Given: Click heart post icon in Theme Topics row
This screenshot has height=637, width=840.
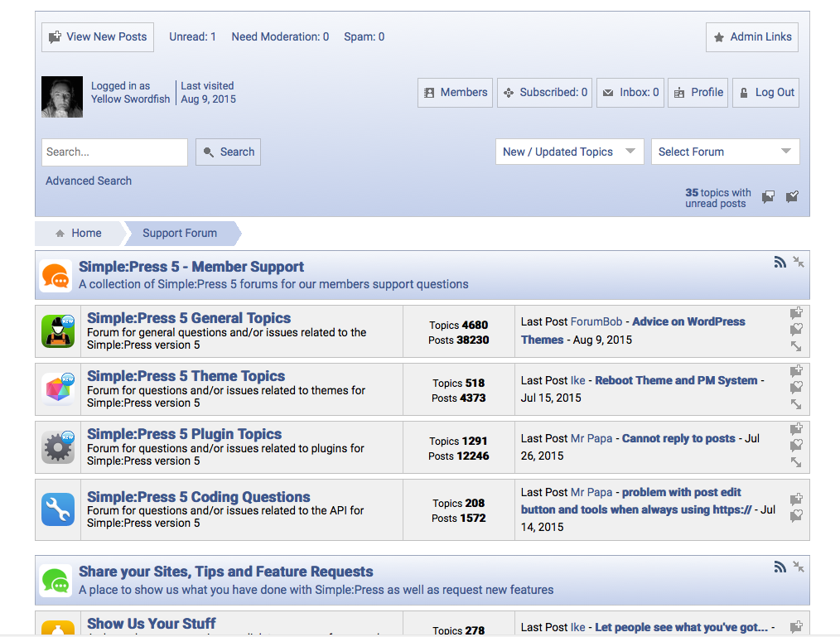Looking at the screenshot, I should (x=796, y=387).
